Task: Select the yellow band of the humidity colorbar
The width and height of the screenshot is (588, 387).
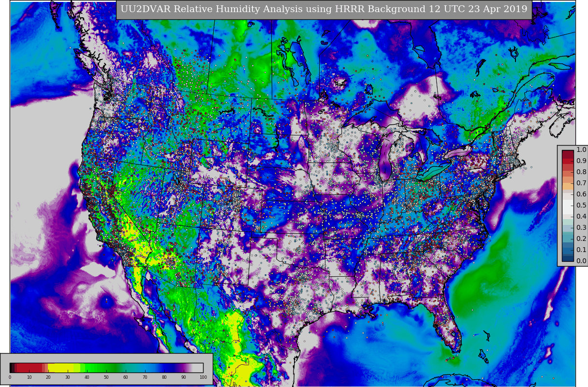Action: (x=60, y=368)
